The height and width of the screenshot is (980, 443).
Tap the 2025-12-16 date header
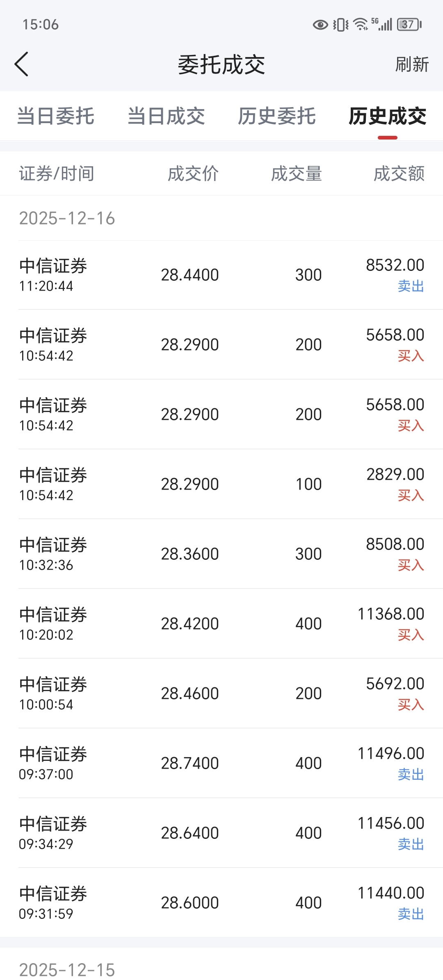(x=67, y=218)
